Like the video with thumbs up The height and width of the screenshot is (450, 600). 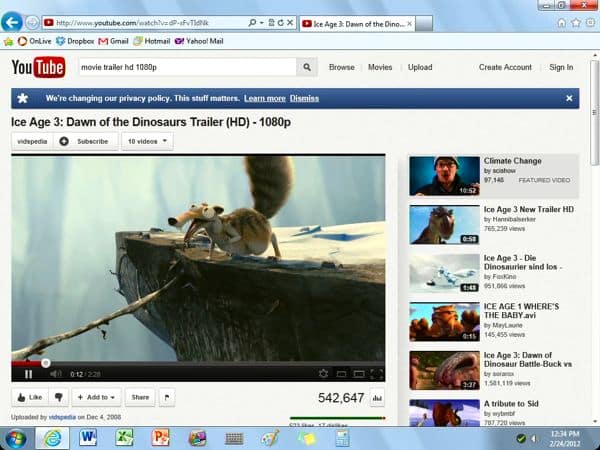click(x=29, y=398)
